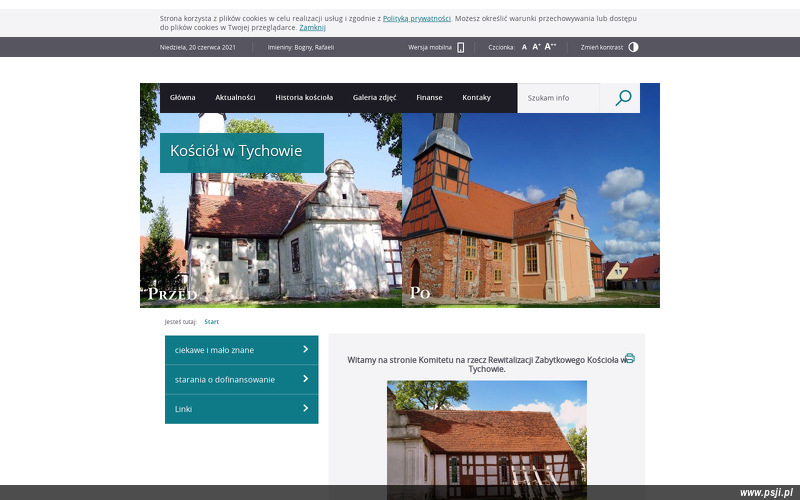The width and height of the screenshot is (800, 500).
Task: Select the smallest font size A
Action: point(524,47)
